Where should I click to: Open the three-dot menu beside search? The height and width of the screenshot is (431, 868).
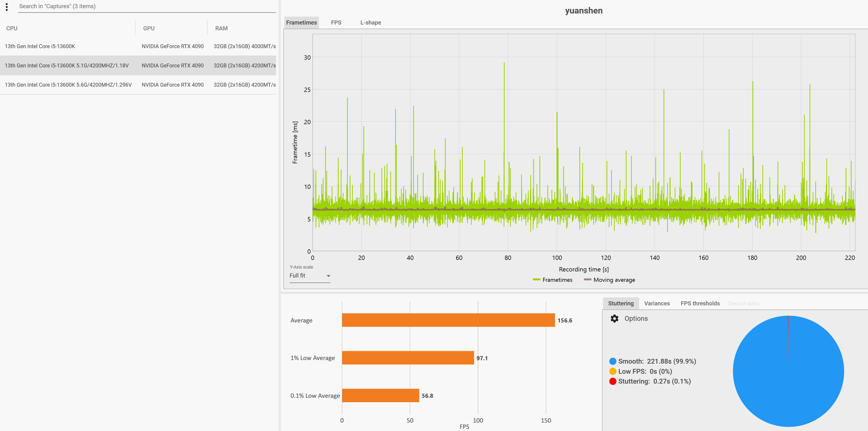(x=7, y=7)
